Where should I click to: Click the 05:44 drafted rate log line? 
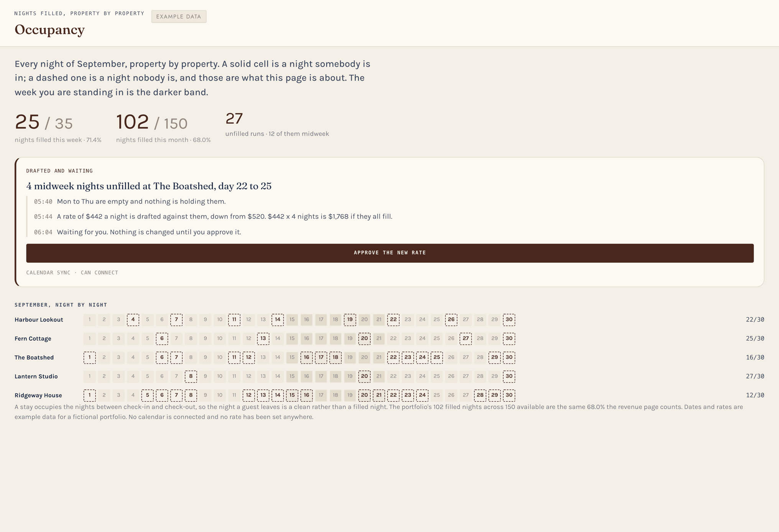213,217
